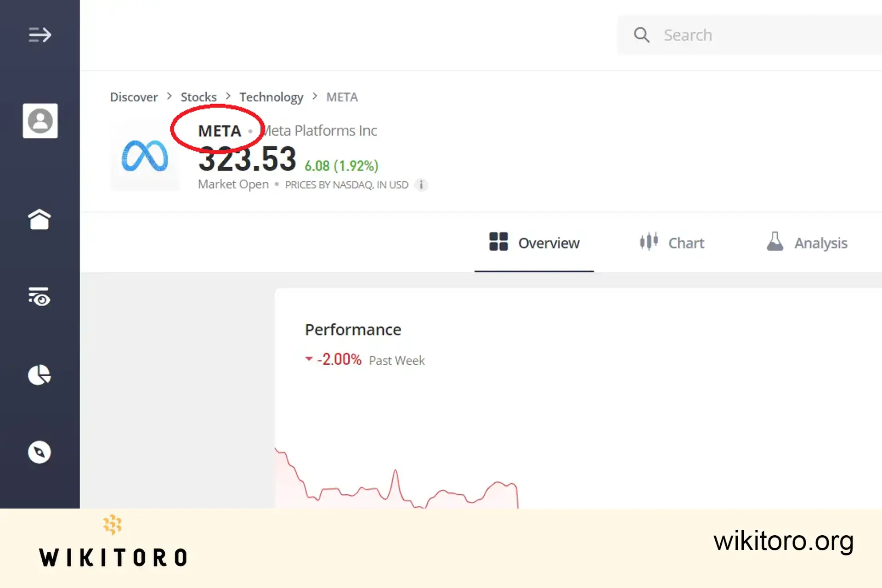Select the discovery compass icon

pyautogui.click(x=39, y=452)
